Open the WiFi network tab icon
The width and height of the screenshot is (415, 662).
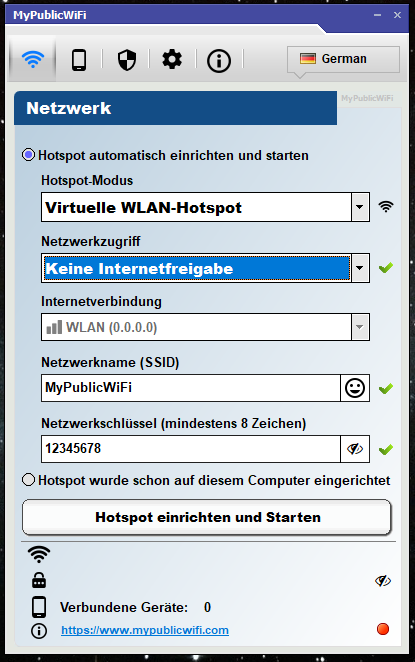coord(33,59)
